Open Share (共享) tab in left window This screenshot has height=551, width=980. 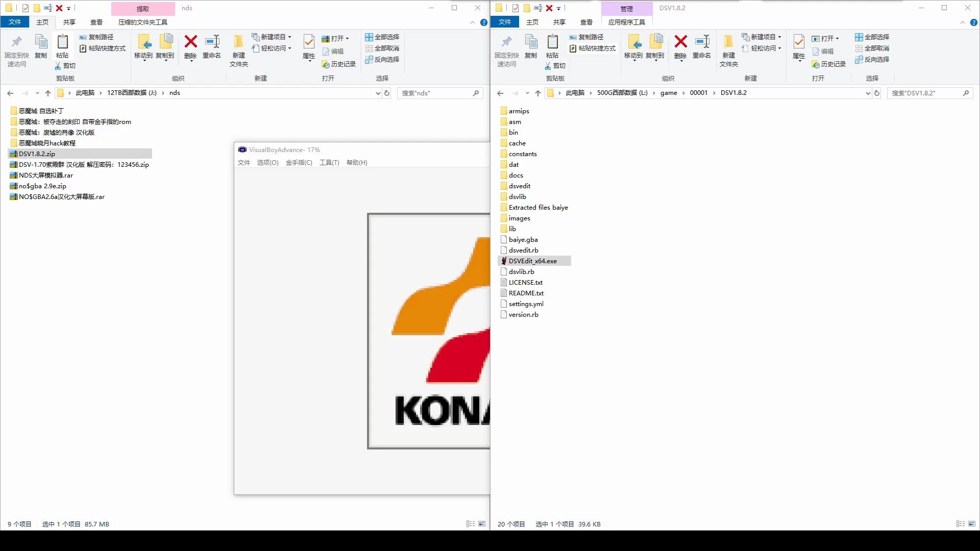[x=69, y=22]
